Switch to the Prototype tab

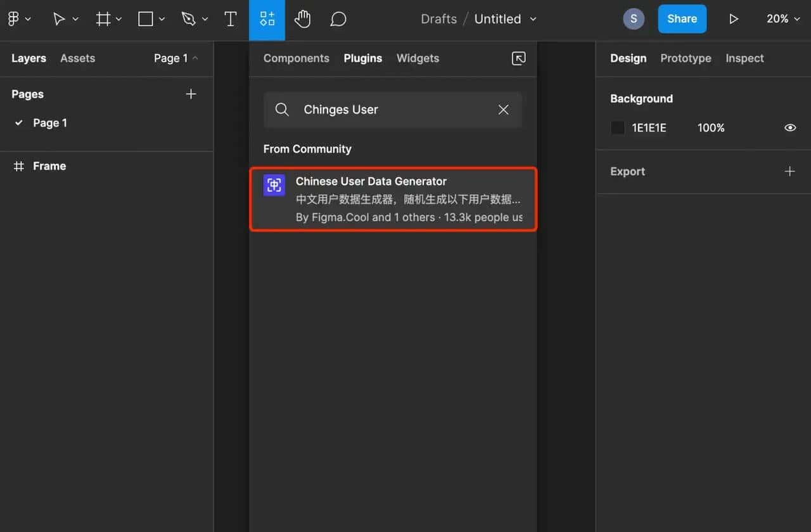(x=686, y=58)
